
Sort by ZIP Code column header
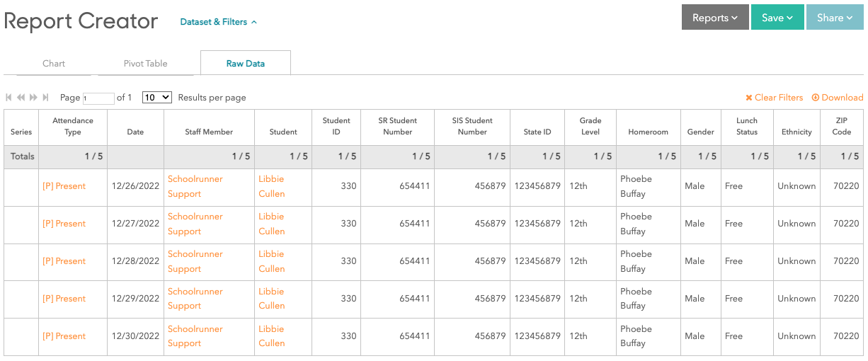tap(842, 127)
